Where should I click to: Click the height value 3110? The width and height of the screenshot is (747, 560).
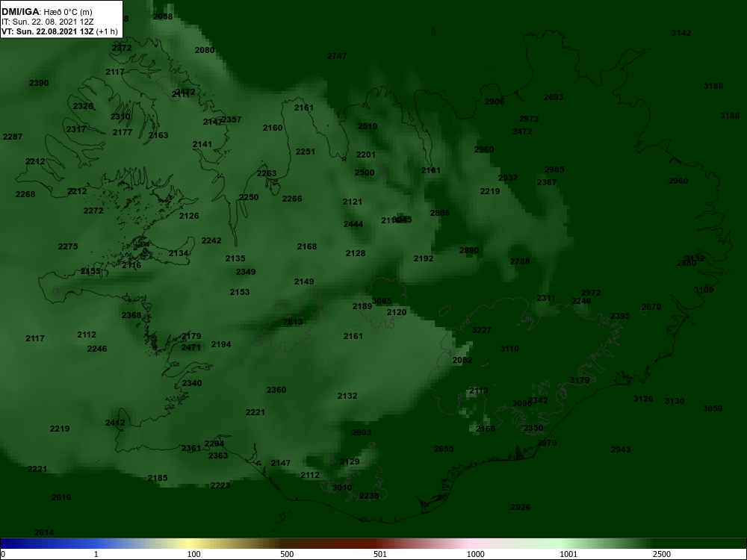click(509, 349)
